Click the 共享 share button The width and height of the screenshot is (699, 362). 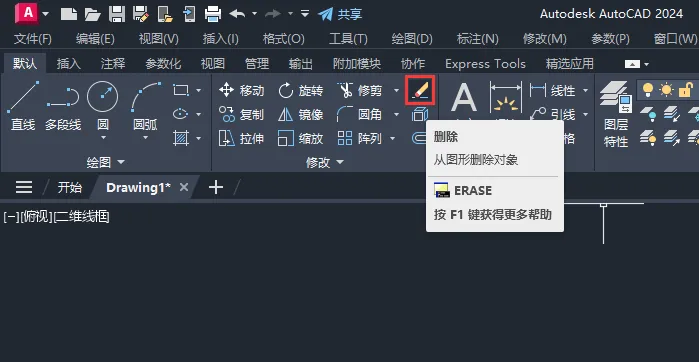[340, 14]
